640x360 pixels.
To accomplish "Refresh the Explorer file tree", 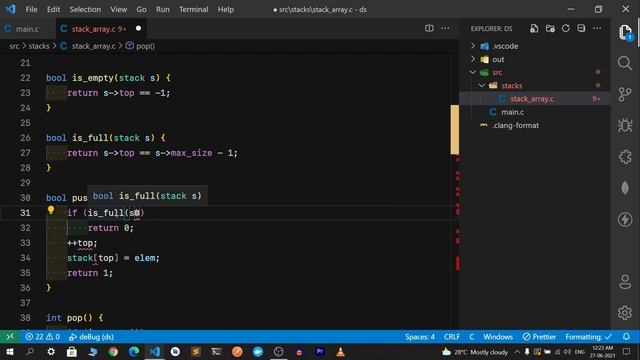I will [565, 29].
